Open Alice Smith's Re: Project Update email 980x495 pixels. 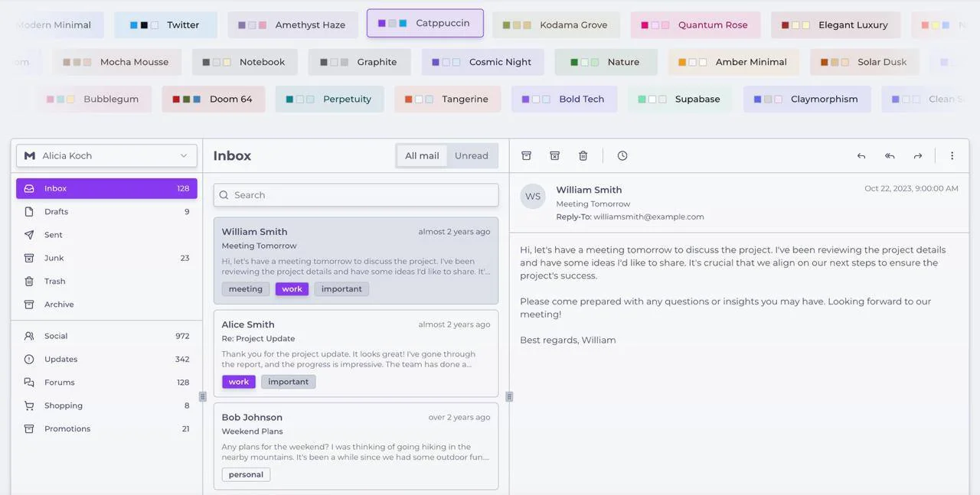[x=356, y=353]
